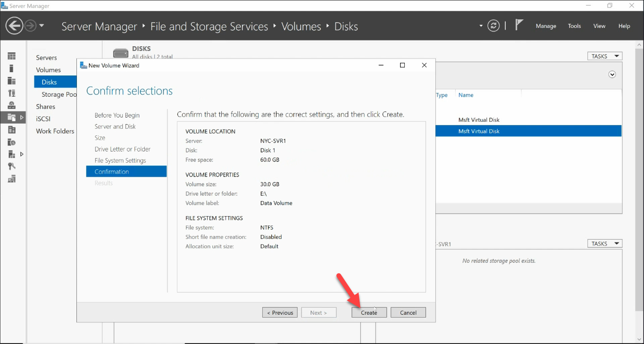Viewport: 644px width, 344px height.
Task: Cancel the New Volume Wizard
Action: click(408, 312)
